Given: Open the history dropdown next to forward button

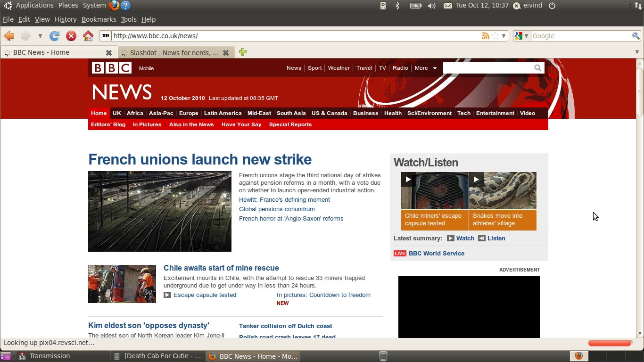Looking at the screenshot, I should pos(40,36).
